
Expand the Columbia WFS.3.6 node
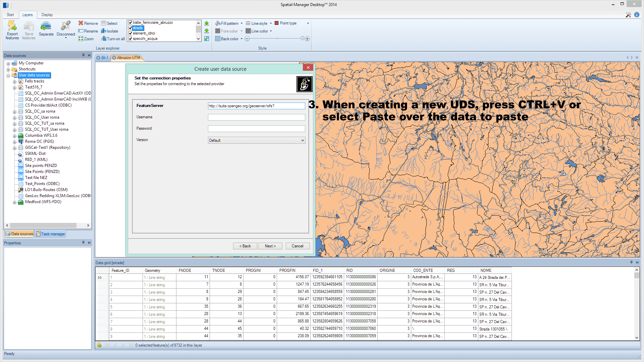click(14, 136)
